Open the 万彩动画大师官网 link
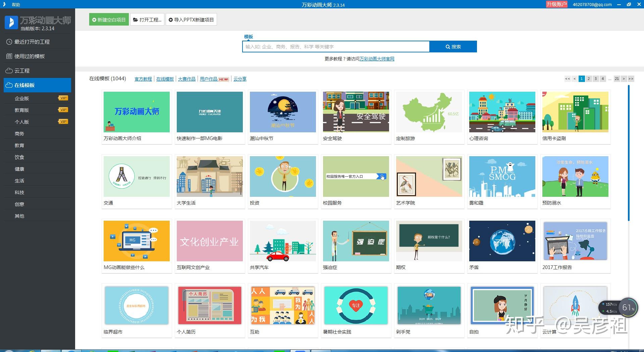This screenshot has height=352, width=644. pyautogui.click(x=377, y=59)
